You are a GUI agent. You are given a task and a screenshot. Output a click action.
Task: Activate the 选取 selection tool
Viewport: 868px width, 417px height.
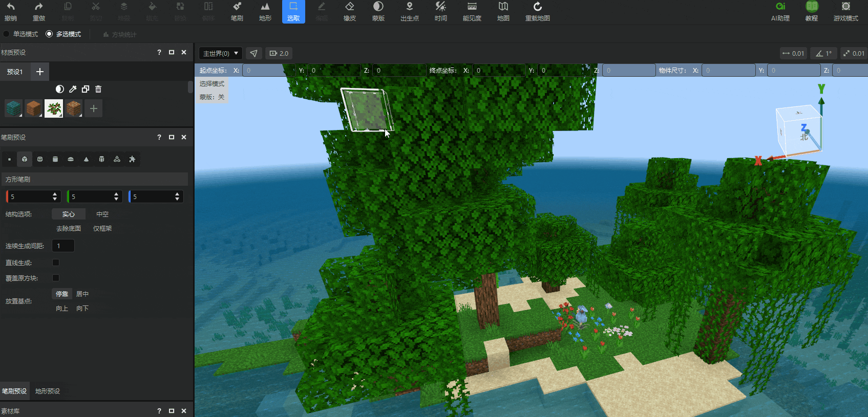293,11
